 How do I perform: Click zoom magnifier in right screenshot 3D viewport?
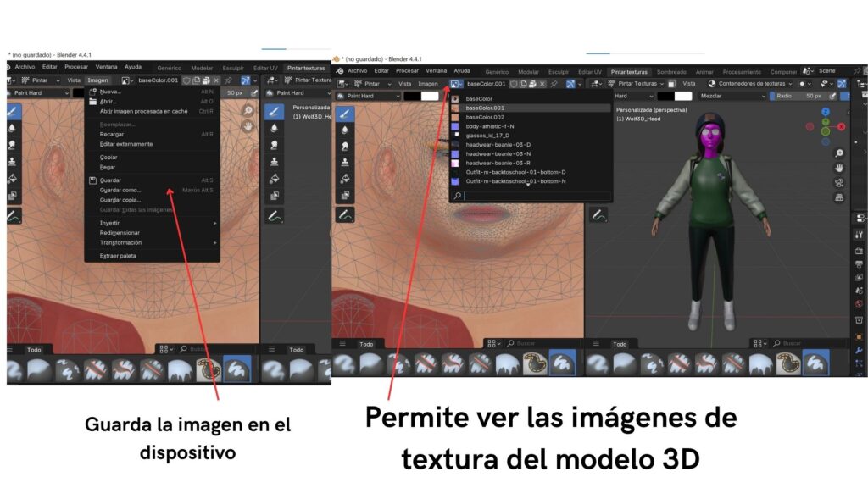[839, 153]
